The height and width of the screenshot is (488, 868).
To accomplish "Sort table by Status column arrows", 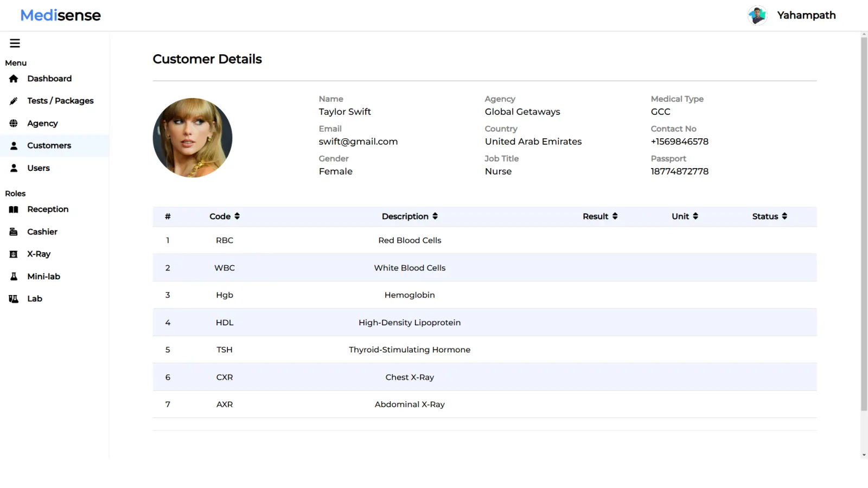I will pos(784,216).
